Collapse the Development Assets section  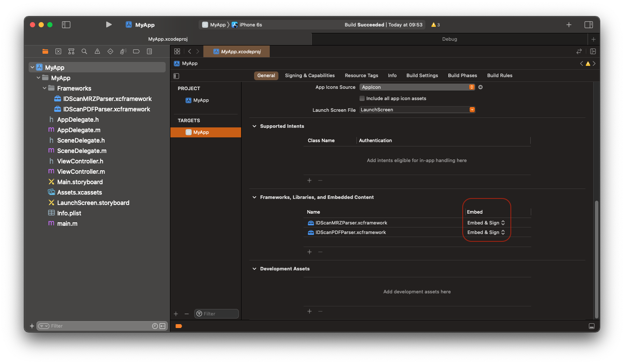click(x=255, y=269)
